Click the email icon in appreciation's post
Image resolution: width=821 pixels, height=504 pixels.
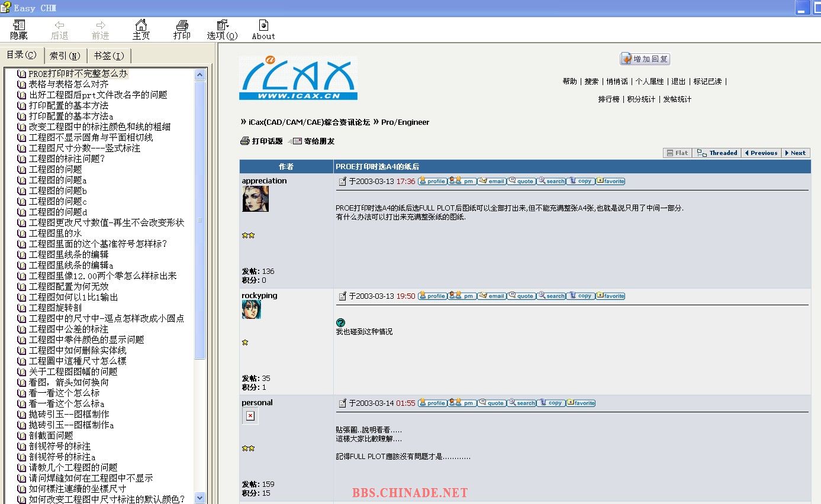coord(492,181)
